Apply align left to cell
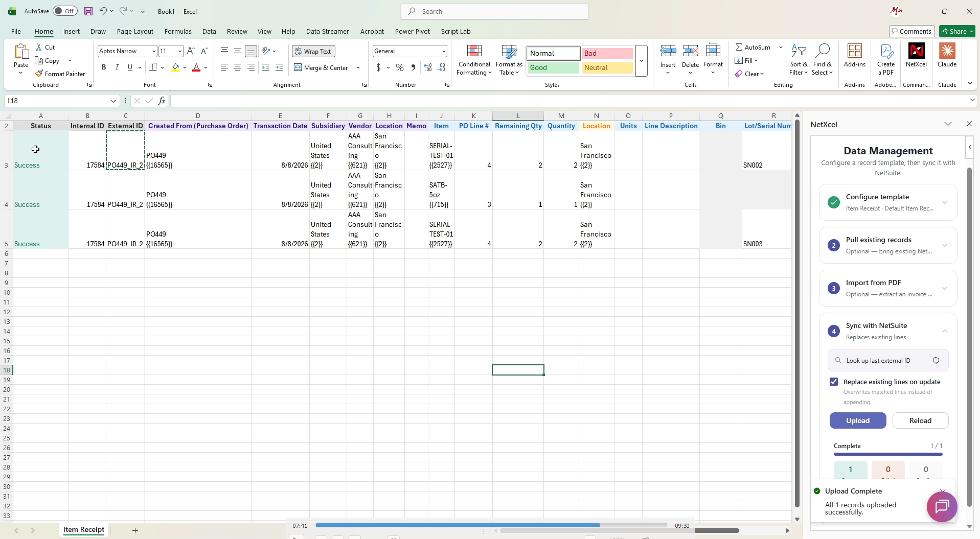Image resolution: width=980 pixels, height=539 pixels. coord(224,67)
